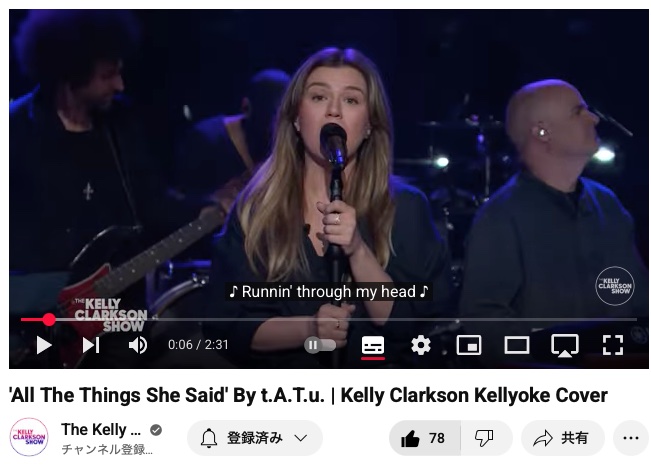This screenshot has width=651, height=465.
Task: Enter full screen mode
Action: 613,345
